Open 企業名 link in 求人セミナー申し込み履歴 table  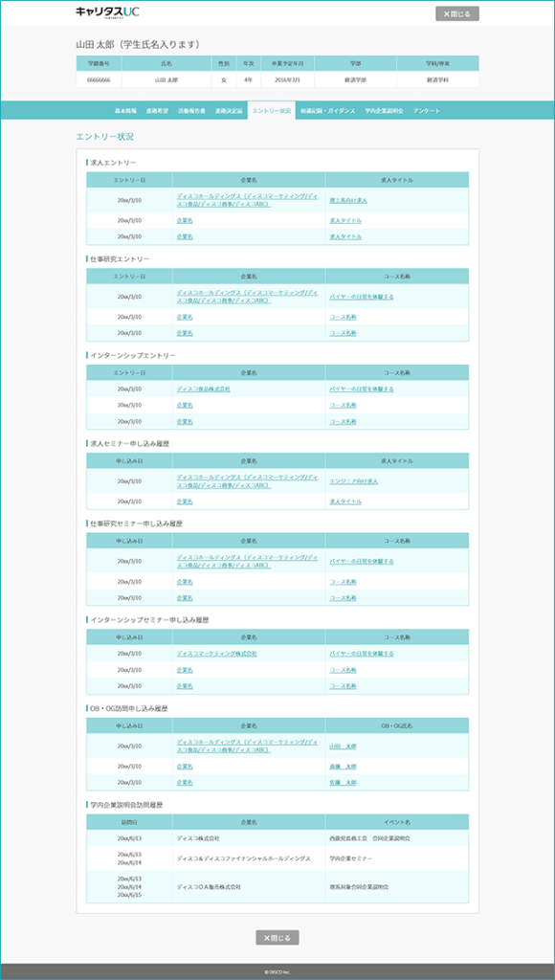click(185, 501)
